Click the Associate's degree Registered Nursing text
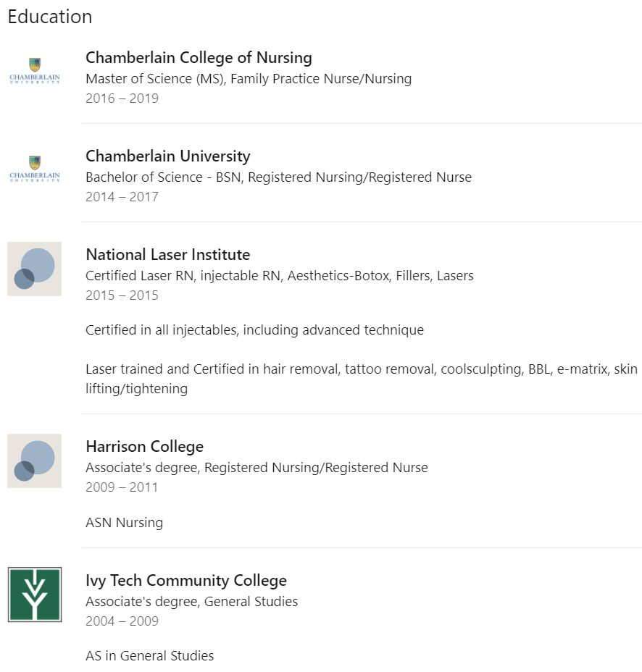The image size is (642, 672). (257, 468)
